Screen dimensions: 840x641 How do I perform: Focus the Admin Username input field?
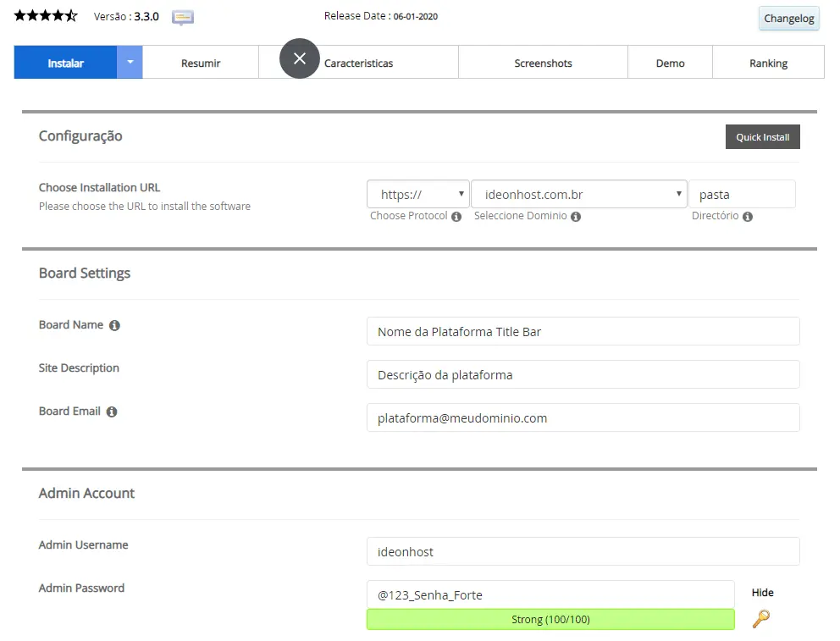coord(583,551)
